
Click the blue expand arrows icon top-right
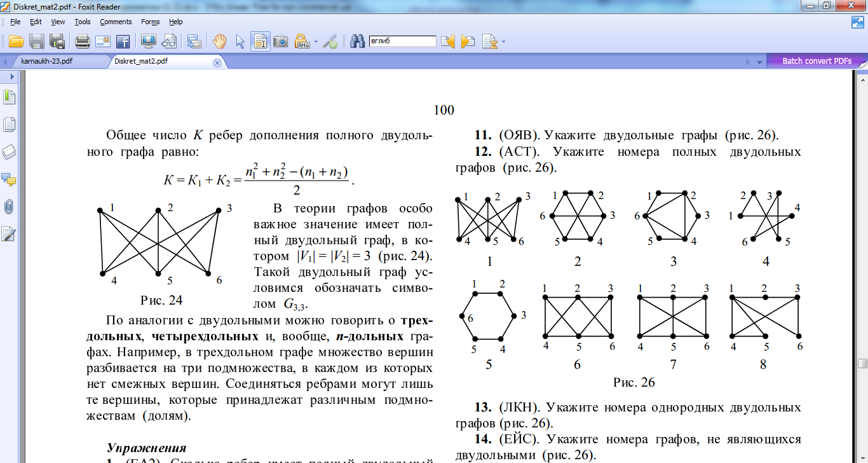858,22
